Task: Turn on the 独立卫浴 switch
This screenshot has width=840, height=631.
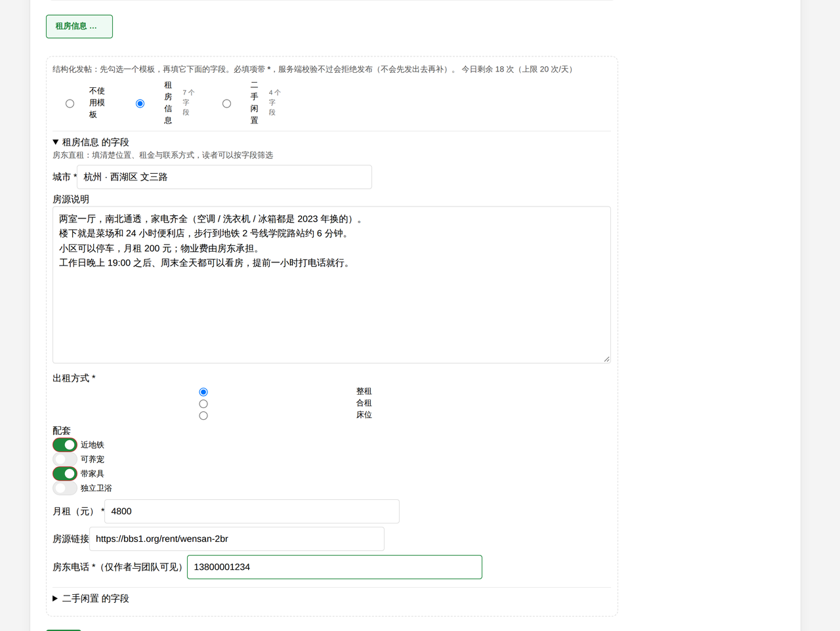Action: (65, 488)
